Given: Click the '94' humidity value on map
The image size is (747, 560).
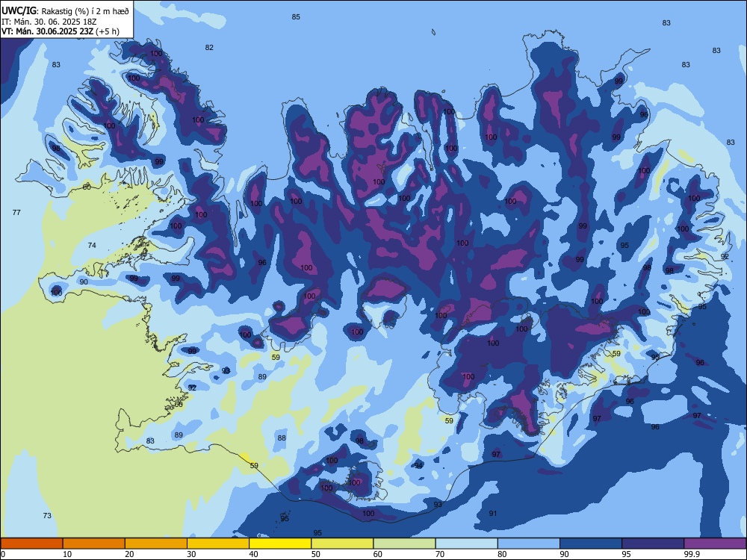Looking at the screenshot, I should (x=418, y=465).
